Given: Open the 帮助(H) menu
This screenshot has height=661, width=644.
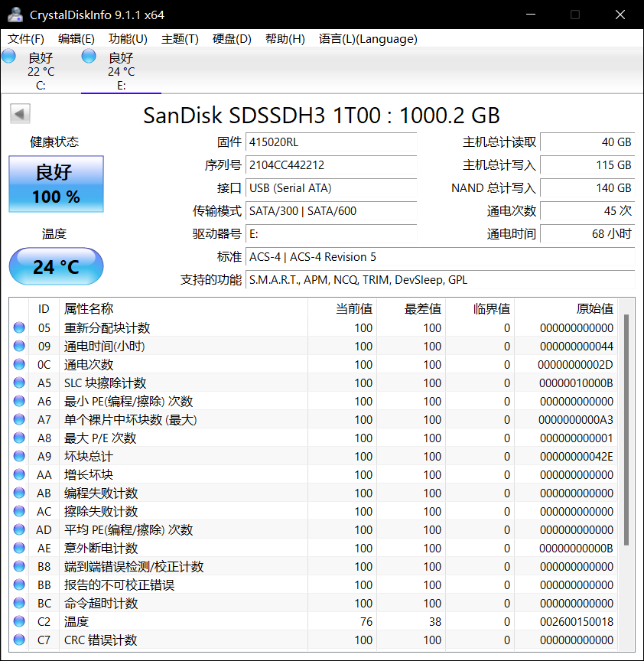Looking at the screenshot, I should tap(285, 39).
